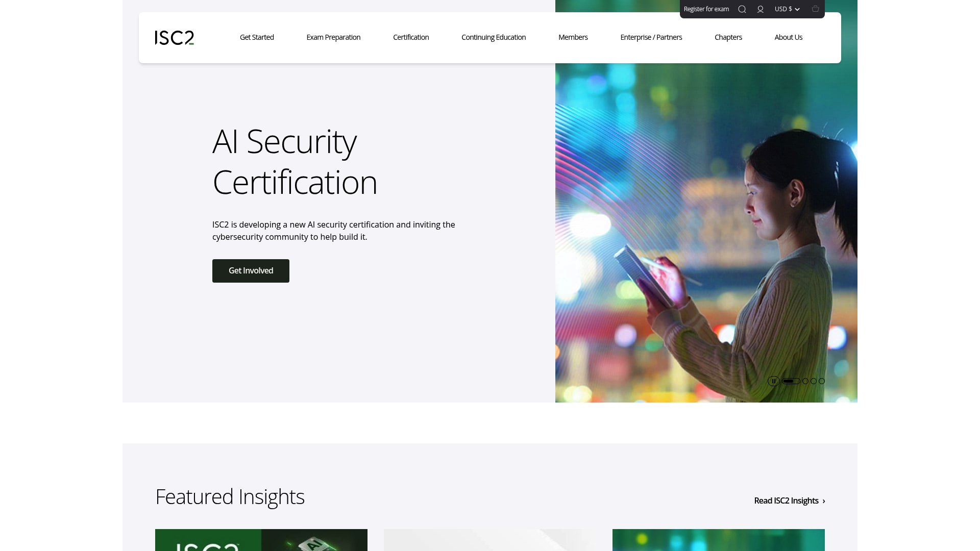Viewport: 980px width, 551px height.
Task: Open the green third insight card thumbnail
Action: pyautogui.click(x=719, y=540)
